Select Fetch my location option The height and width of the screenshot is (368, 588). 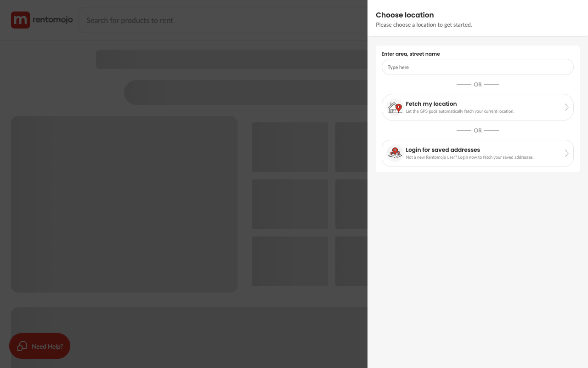(x=478, y=107)
